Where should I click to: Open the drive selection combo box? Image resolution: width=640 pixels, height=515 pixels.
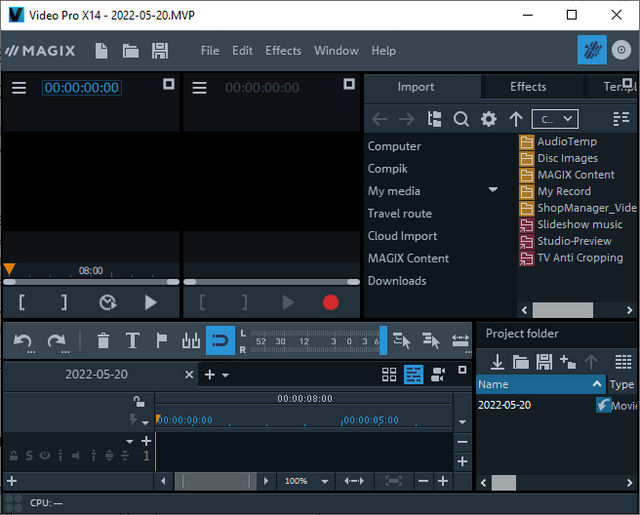[554, 119]
